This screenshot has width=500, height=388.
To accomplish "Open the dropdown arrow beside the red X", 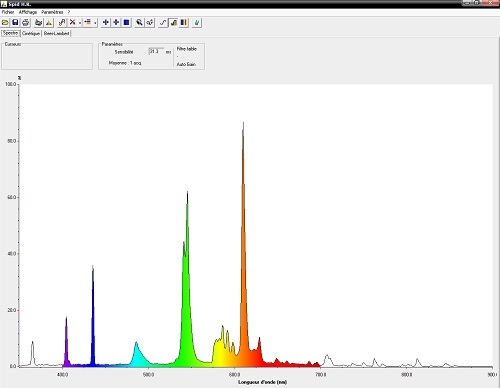I will click(80, 23).
